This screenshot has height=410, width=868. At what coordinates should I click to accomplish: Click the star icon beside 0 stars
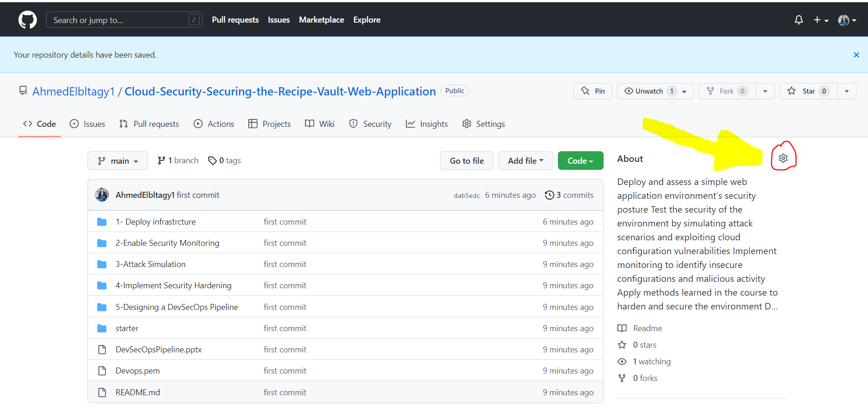[x=622, y=345]
